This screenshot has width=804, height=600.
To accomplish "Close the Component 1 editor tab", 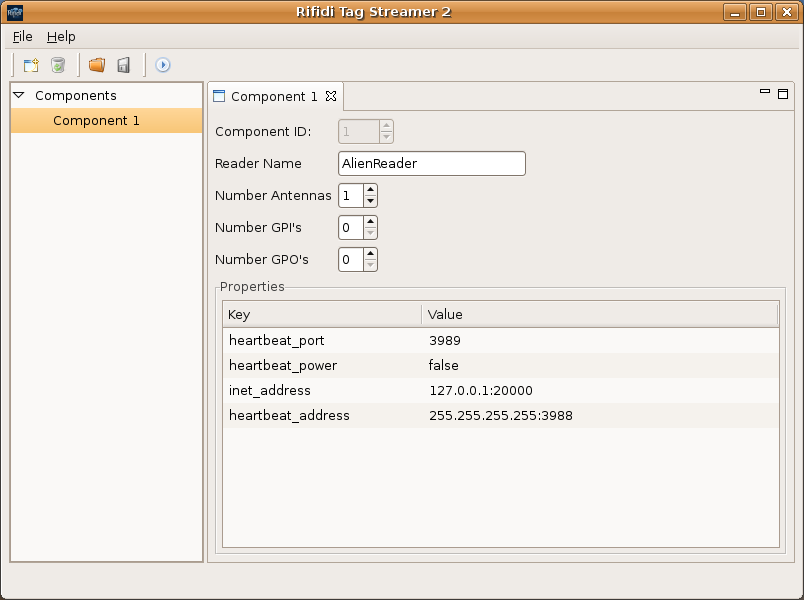I will (x=331, y=97).
